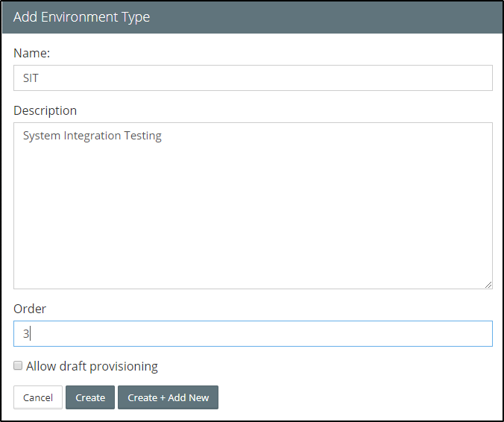This screenshot has height=422, width=504.
Task: Click the 'Order' field label
Action: (x=30, y=309)
